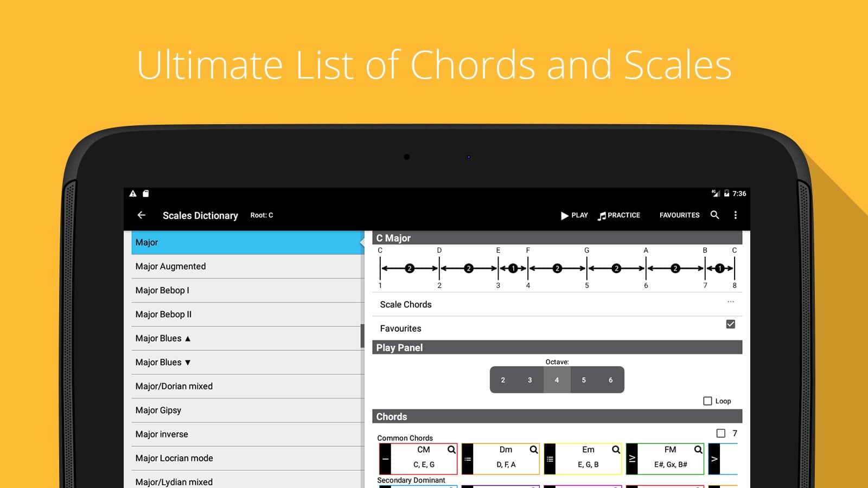Tap the warning icon in the status bar
This screenshot has height=488, width=868.
[x=133, y=194]
